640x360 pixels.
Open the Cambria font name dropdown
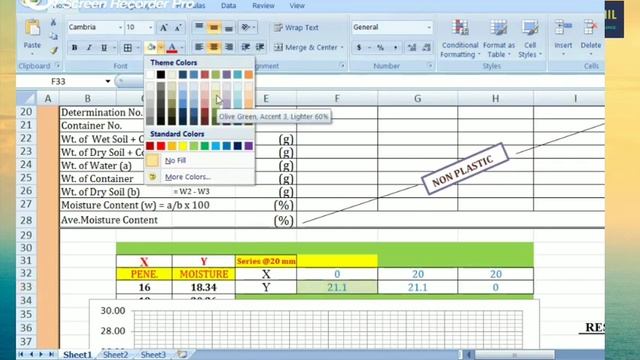(120, 27)
